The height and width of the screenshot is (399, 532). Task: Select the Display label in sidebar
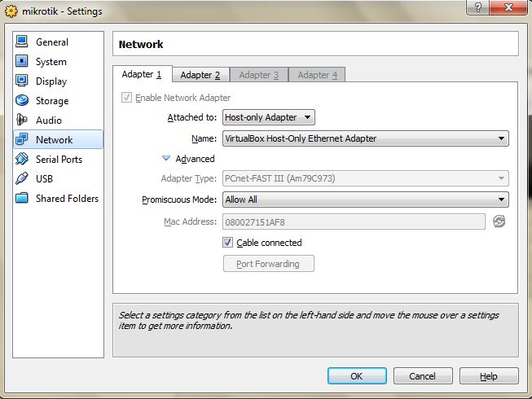click(51, 81)
